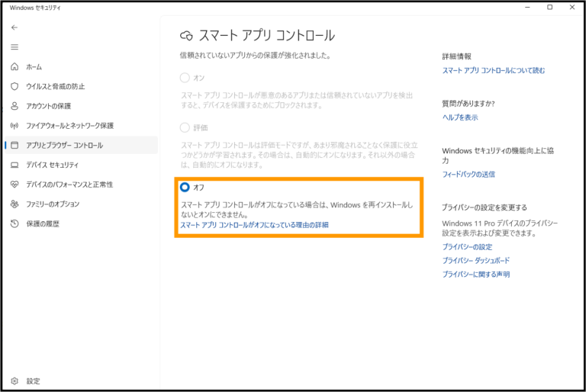Click the gear icon for 設定
The image size is (586, 392).
14,381
